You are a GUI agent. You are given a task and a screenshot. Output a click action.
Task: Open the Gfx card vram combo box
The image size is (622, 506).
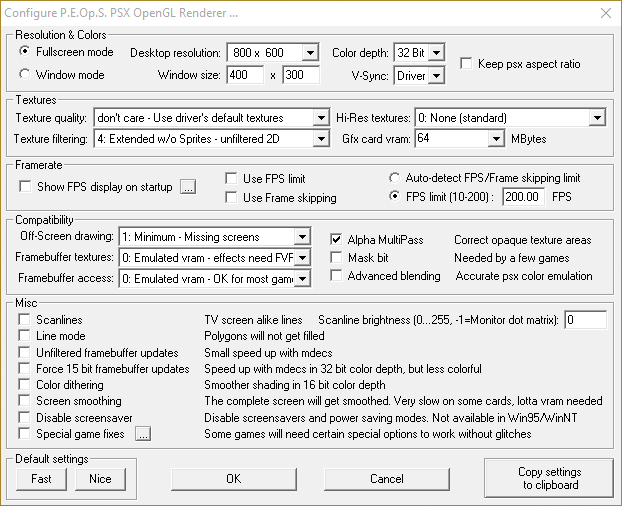tap(460, 138)
